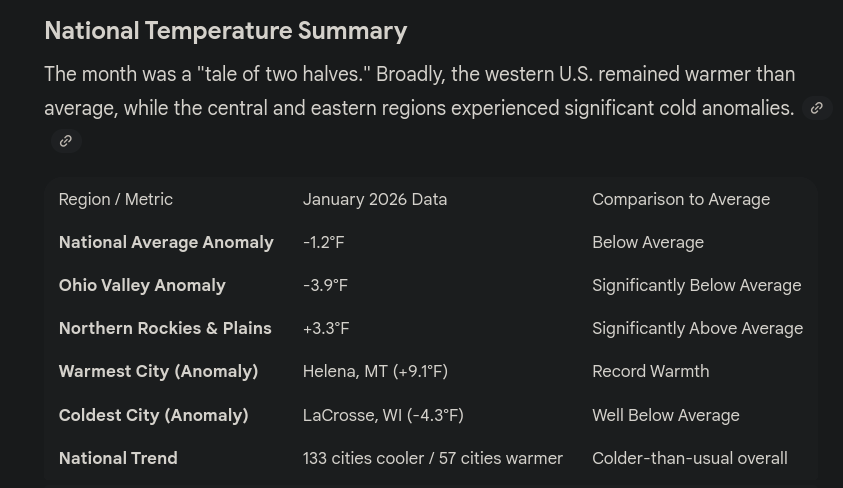Click the 'Region / Metric' column header
843x488 pixels.
(116, 199)
